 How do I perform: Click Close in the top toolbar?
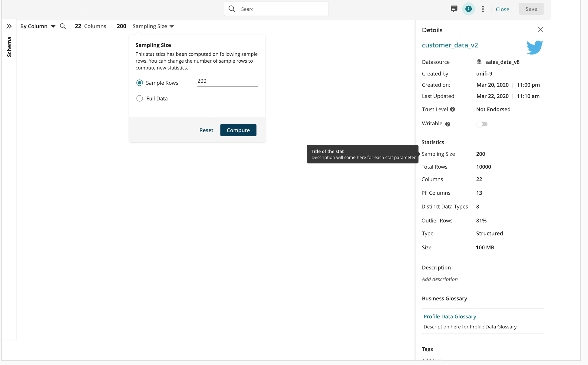[x=502, y=9]
